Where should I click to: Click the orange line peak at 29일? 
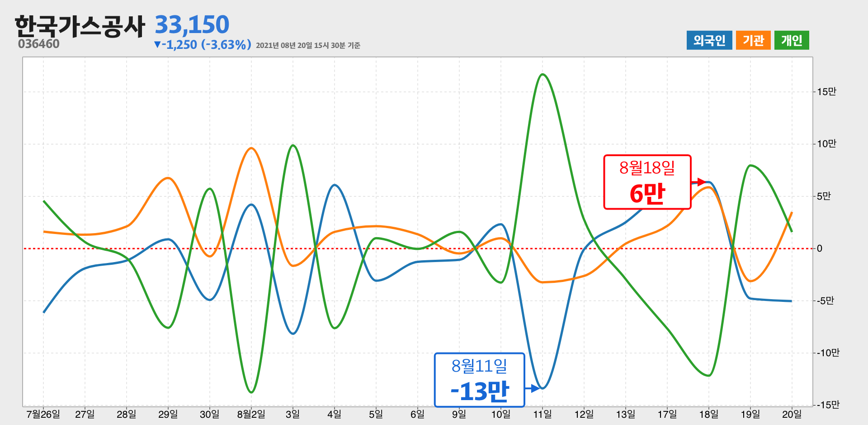click(x=168, y=178)
